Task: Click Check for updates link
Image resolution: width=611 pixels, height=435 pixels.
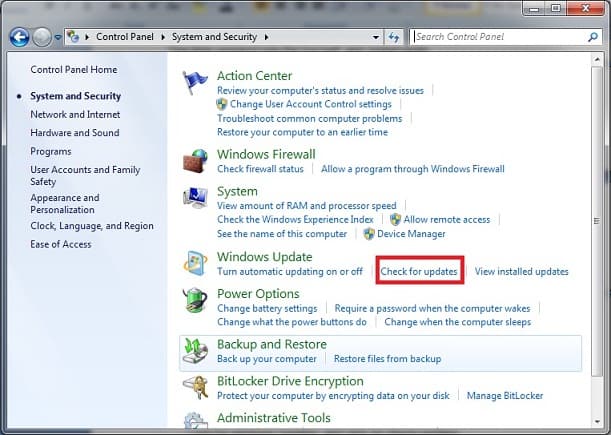Action: pyautogui.click(x=419, y=271)
